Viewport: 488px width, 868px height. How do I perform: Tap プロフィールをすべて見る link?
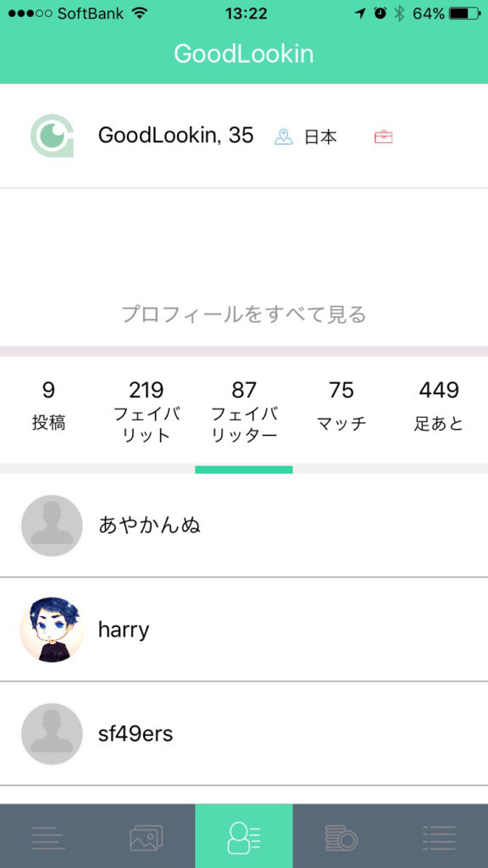[x=244, y=314]
